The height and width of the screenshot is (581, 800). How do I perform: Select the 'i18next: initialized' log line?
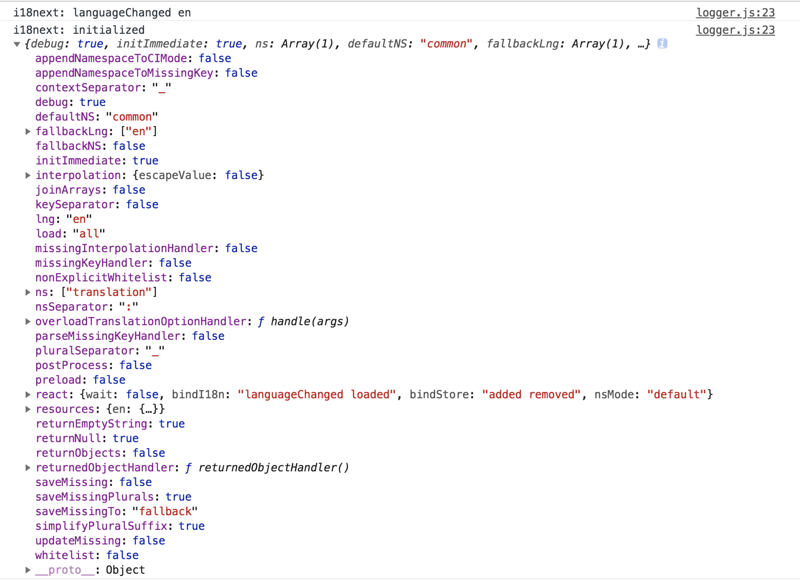coord(79,30)
